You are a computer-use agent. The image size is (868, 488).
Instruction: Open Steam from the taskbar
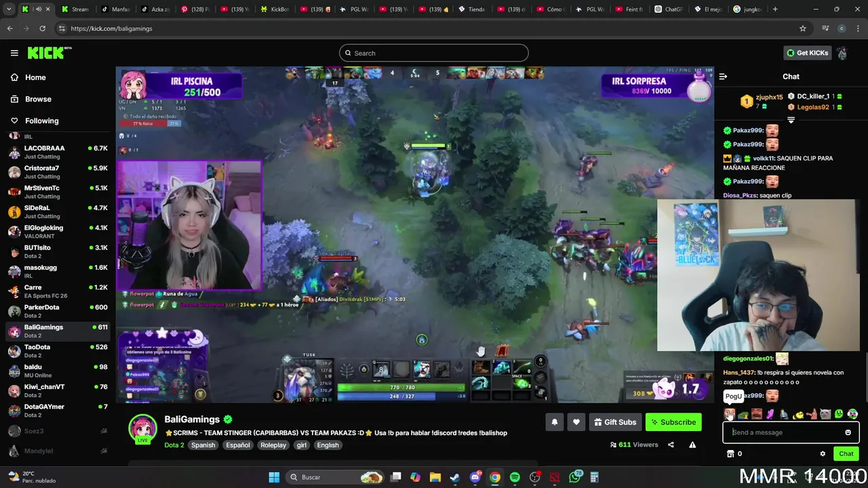coord(455,477)
